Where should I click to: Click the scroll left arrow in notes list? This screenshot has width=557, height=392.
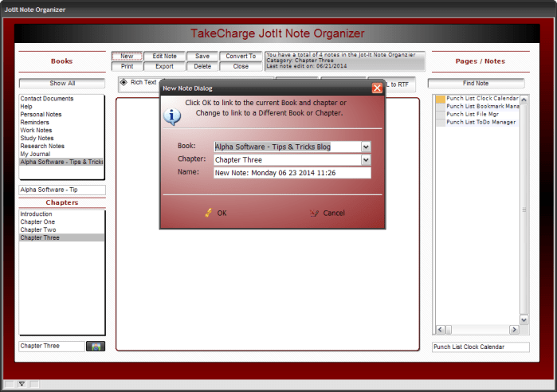(x=440, y=330)
